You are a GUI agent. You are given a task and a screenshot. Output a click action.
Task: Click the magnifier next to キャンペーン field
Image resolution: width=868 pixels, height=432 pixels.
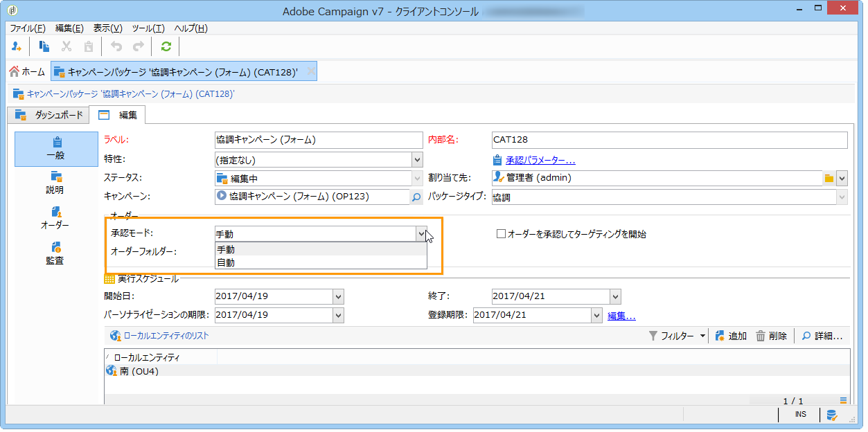pyautogui.click(x=416, y=197)
